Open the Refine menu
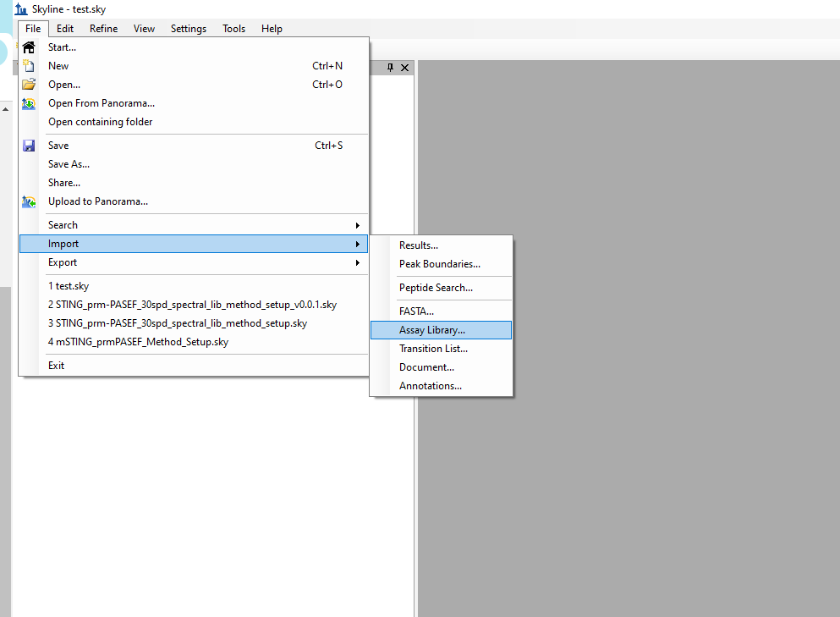Screen dimensions: 840x617 click(x=103, y=29)
